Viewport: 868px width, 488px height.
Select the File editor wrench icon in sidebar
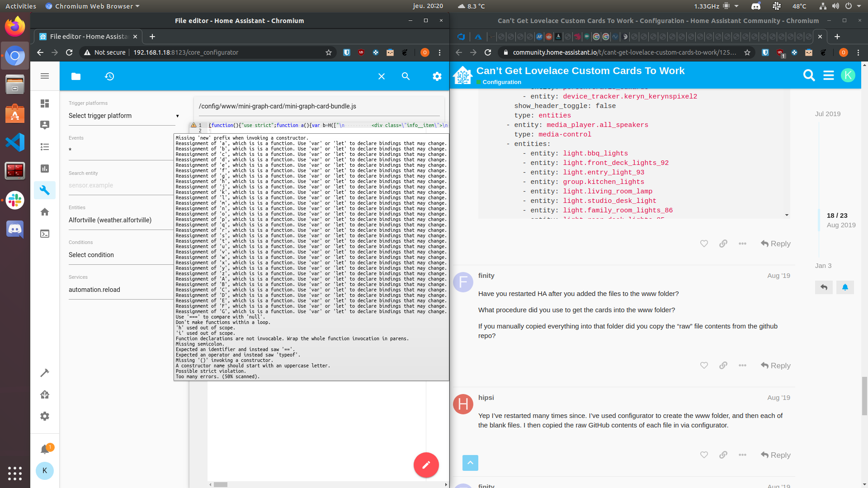(45, 190)
